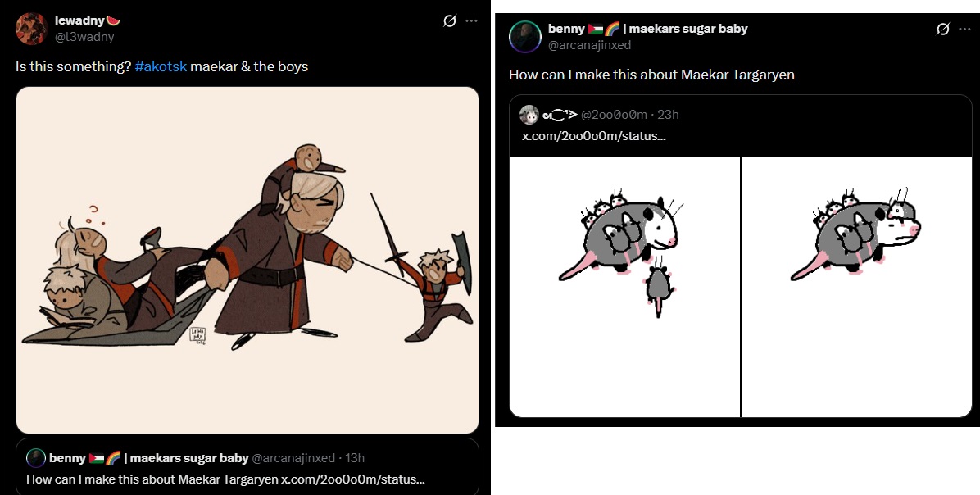Screen dimensions: 980x495
Task: Open the #akotsk hashtag link
Action: (161, 66)
